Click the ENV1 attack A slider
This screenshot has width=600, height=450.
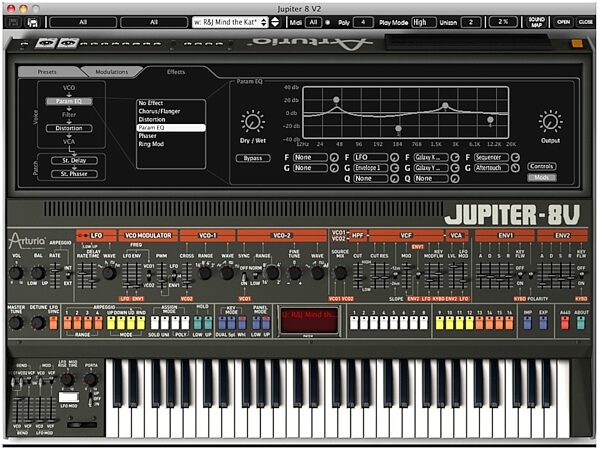[x=480, y=275]
